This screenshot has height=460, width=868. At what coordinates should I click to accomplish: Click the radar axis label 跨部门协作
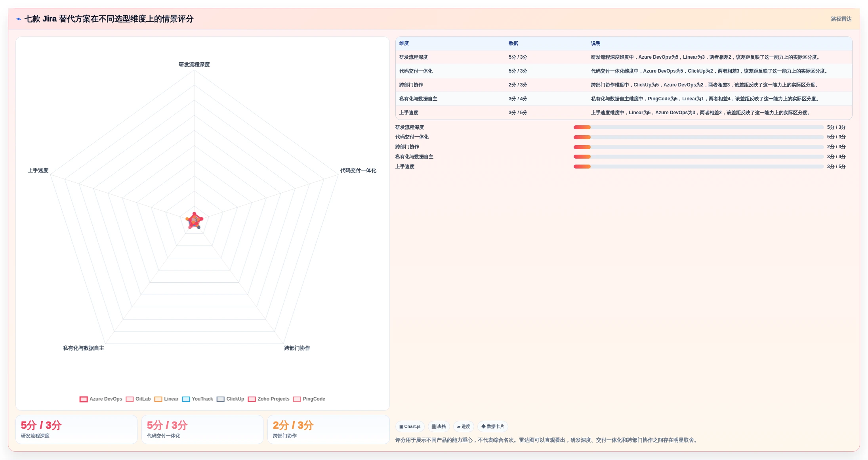[297, 348]
